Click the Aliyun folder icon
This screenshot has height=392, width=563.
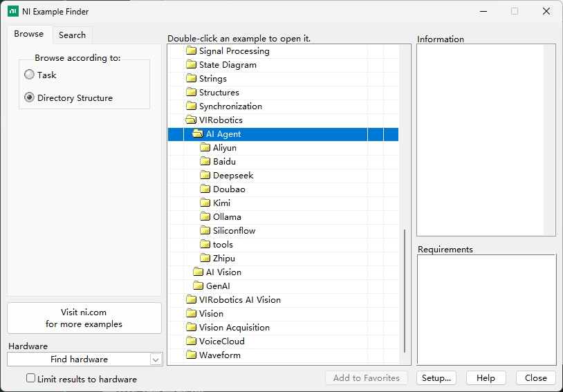[x=205, y=148]
